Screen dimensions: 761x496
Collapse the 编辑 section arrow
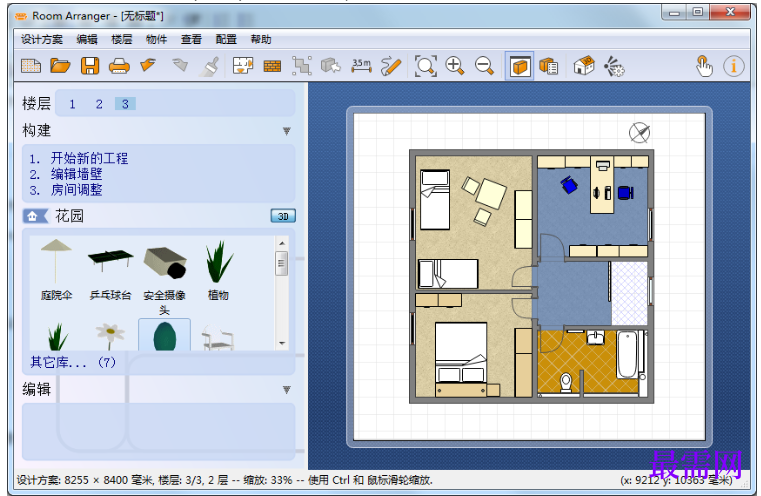click(x=287, y=389)
